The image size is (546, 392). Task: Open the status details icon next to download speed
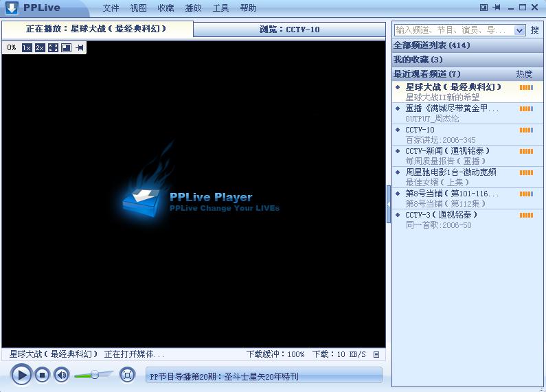tap(376, 354)
